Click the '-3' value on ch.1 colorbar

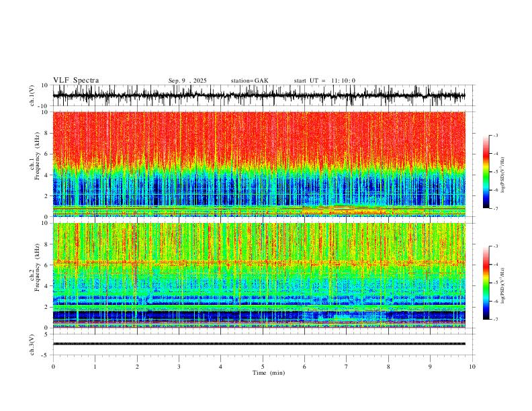click(496, 136)
